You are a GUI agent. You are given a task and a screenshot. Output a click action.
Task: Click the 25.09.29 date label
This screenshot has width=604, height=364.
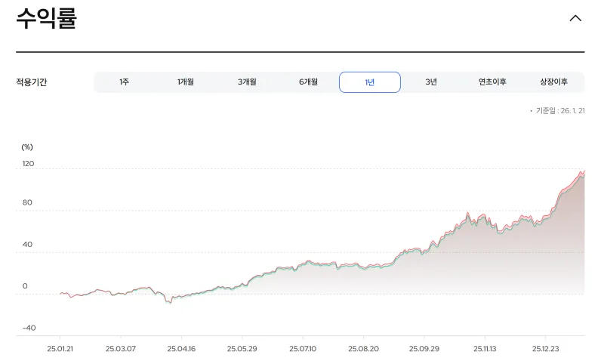(424, 349)
